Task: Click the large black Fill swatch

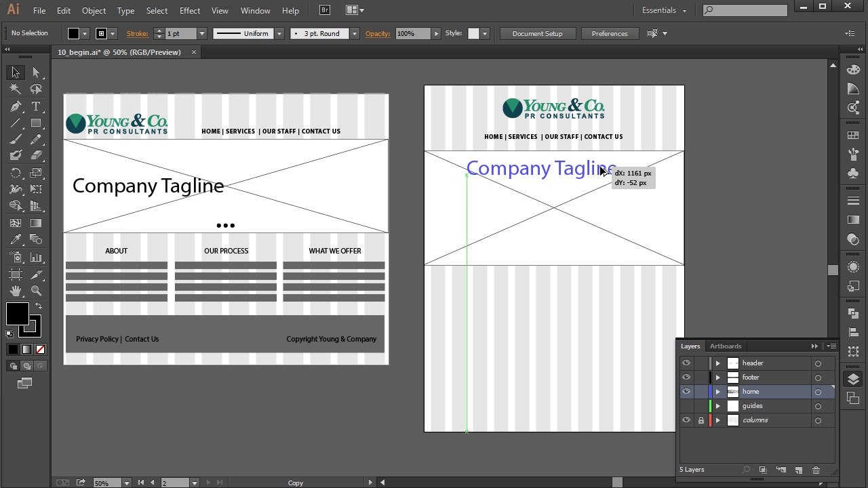Action: coord(18,314)
